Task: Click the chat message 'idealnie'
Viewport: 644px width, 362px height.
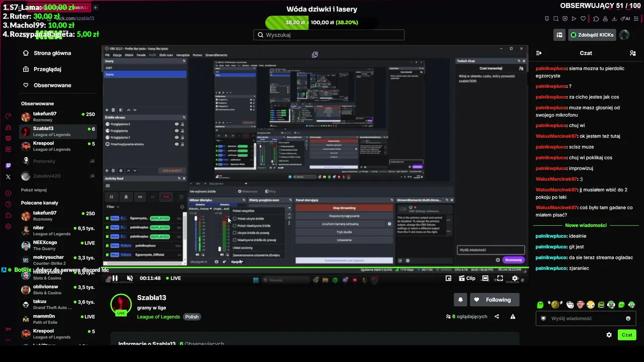Action: pyautogui.click(x=578, y=236)
